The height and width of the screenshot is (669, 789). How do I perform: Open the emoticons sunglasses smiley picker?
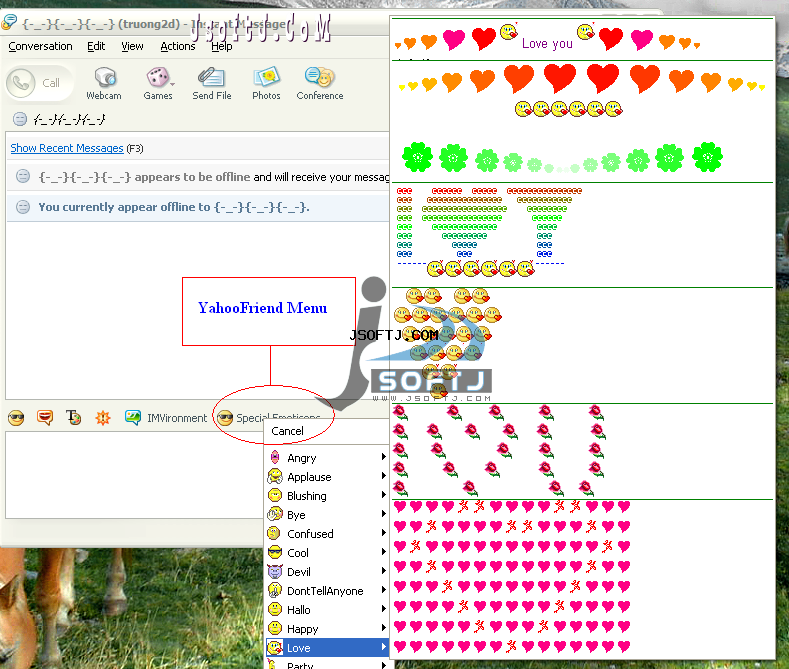[16, 417]
